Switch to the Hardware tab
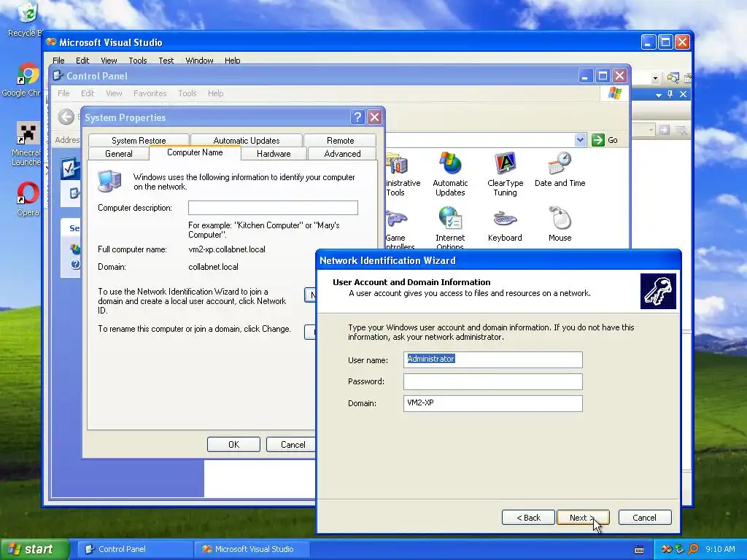Screen dimensions: 747x560 (x=274, y=154)
